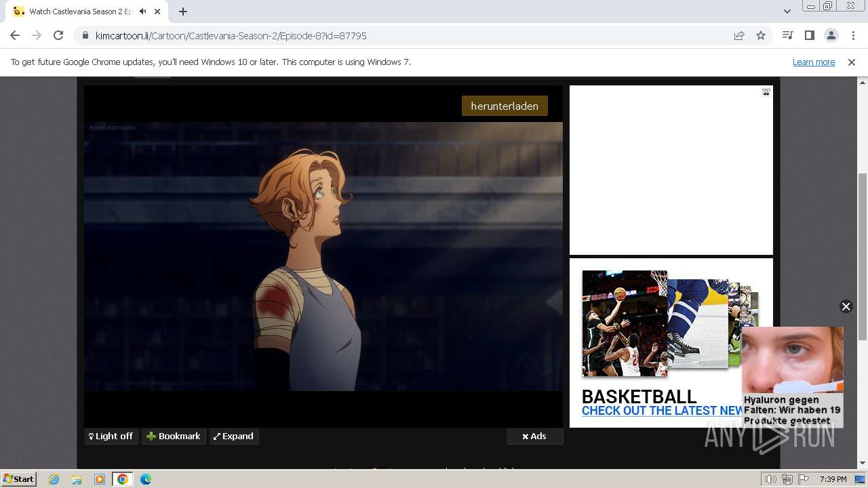The image size is (868, 488).
Task: Close the Castlevania tab
Action: click(x=157, y=12)
